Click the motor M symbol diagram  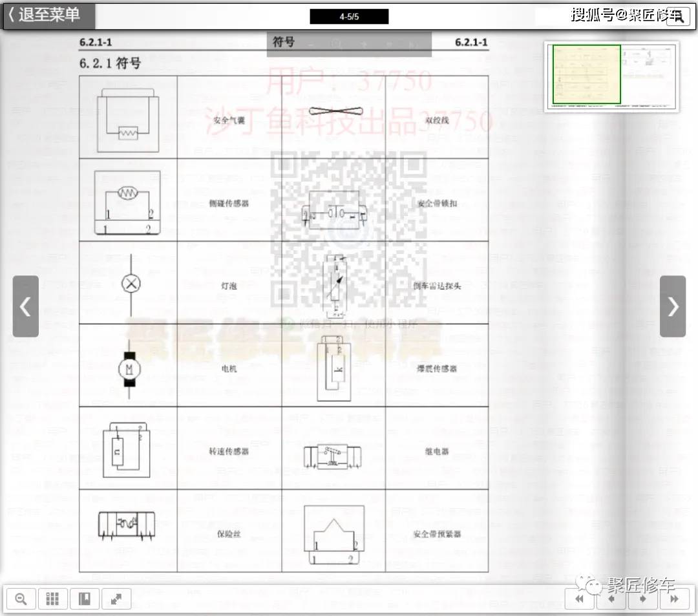pyautogui.click(x=129, y=369)
